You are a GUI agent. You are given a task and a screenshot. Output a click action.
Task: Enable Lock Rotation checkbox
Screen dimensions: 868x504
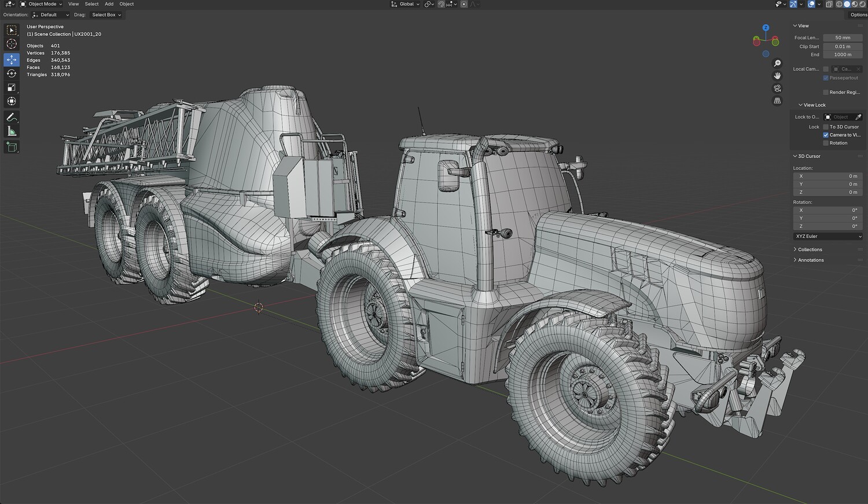[826, 143]
